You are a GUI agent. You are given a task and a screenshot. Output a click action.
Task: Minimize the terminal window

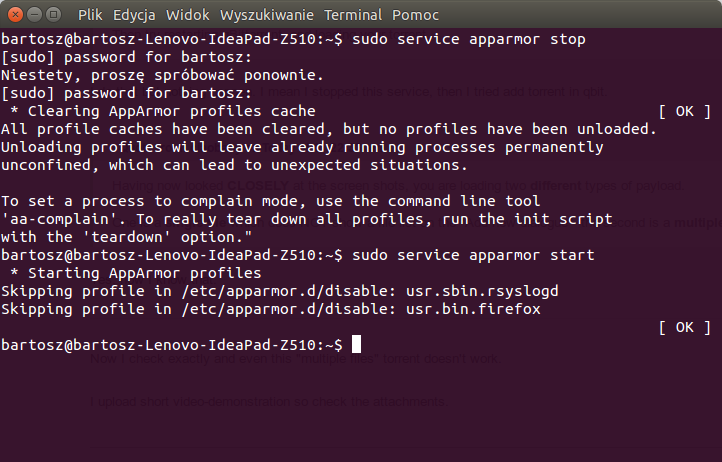point(35,15)
